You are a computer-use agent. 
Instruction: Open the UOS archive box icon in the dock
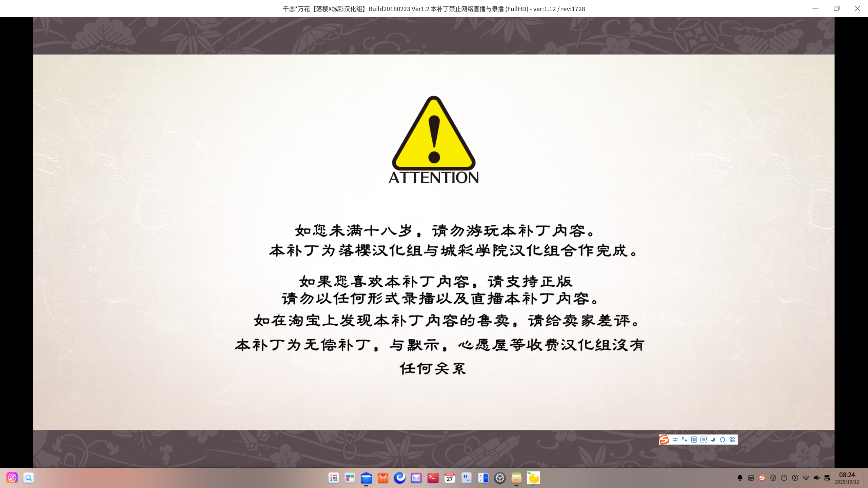point(516,478)
